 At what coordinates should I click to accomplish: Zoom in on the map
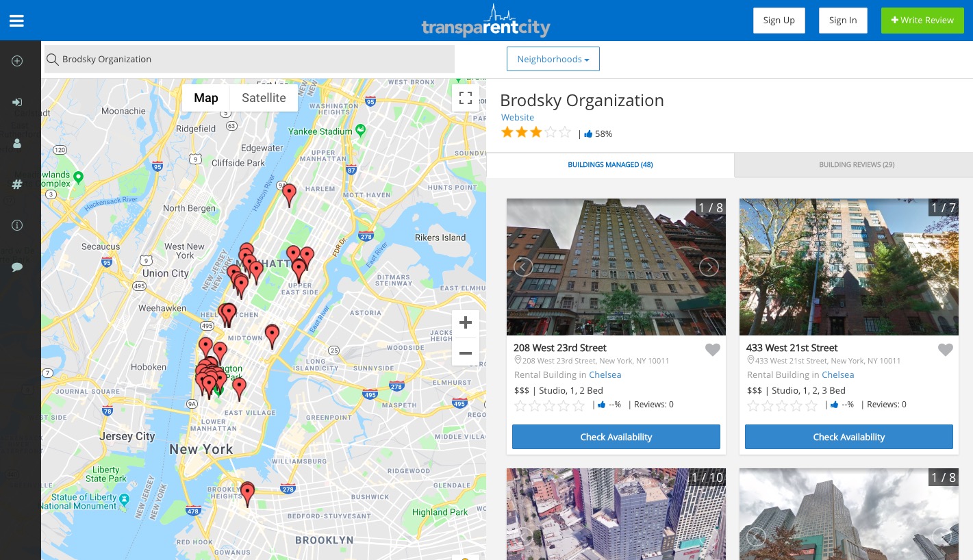(466, 323)
